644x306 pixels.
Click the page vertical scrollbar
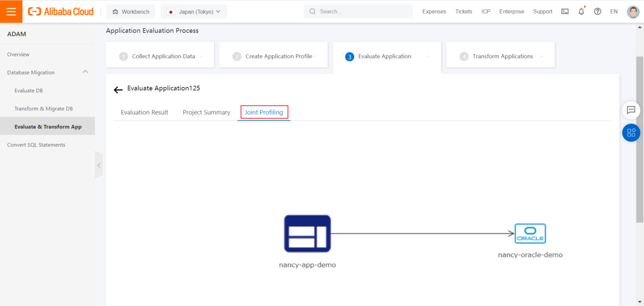(640, 139)
